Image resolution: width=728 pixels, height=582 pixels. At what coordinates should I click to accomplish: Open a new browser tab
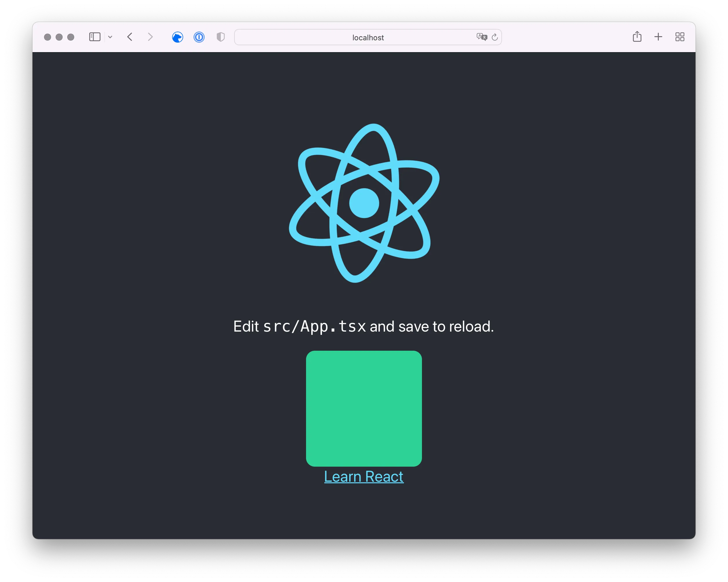[658, 37]
